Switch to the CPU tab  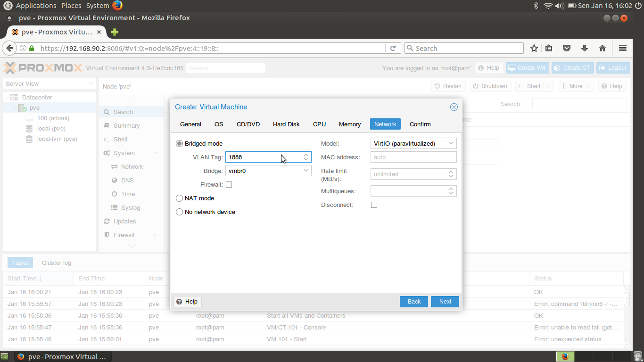(319, 124)
